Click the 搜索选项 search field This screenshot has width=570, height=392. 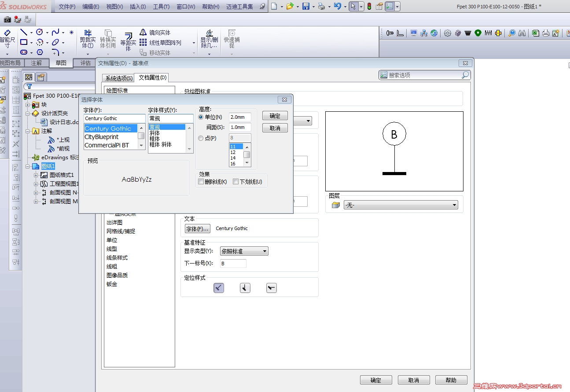425,75
